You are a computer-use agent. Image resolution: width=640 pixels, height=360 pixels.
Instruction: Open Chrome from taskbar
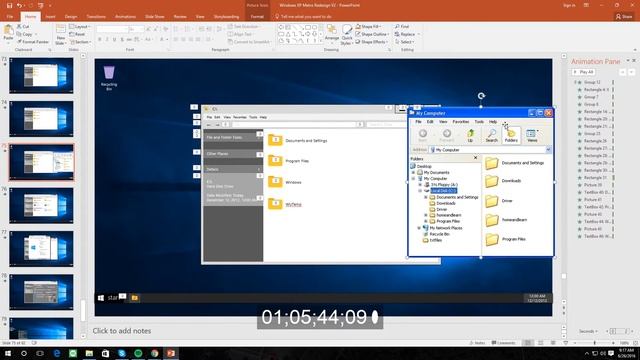click(154, 353)
